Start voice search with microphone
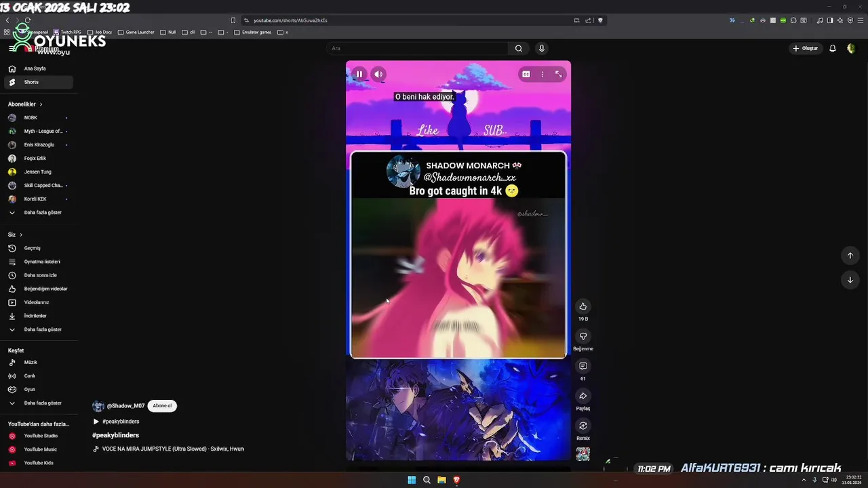The image size is (868, 488). [541, 48]
